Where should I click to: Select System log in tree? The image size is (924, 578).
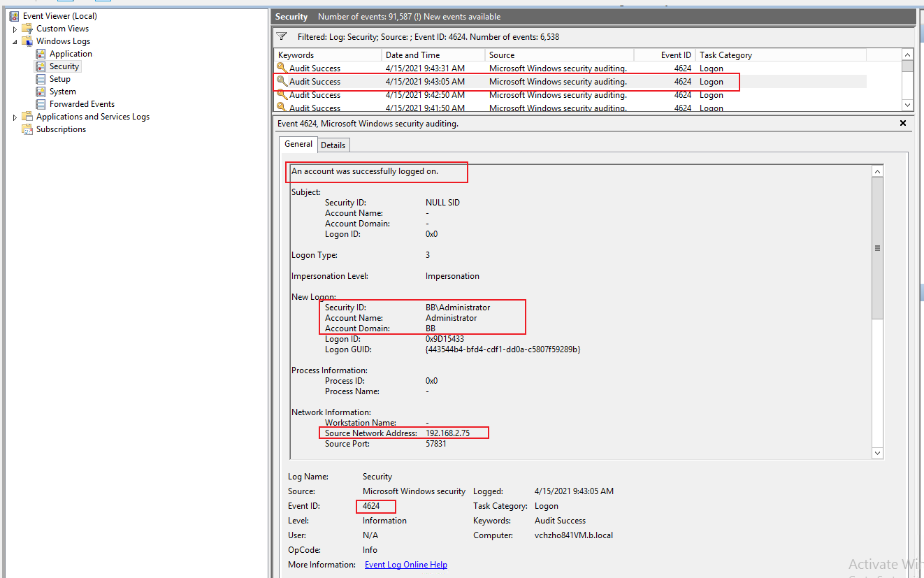[63, 92]
